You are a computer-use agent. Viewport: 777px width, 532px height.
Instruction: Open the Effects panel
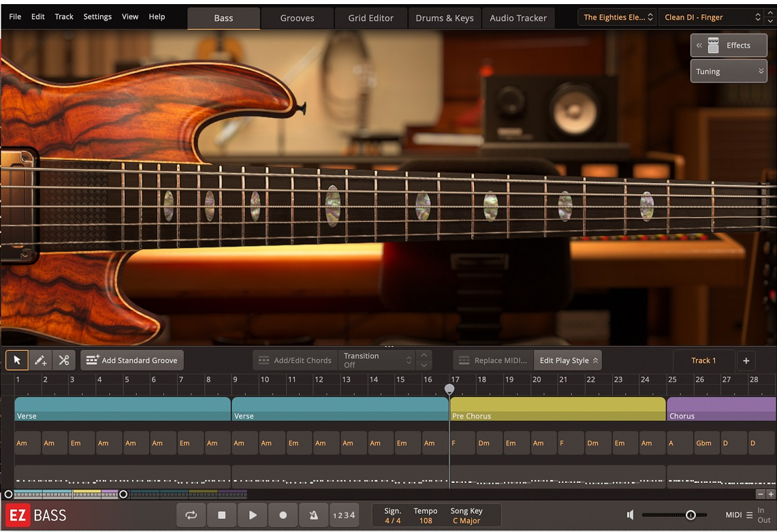coord(729,45)
